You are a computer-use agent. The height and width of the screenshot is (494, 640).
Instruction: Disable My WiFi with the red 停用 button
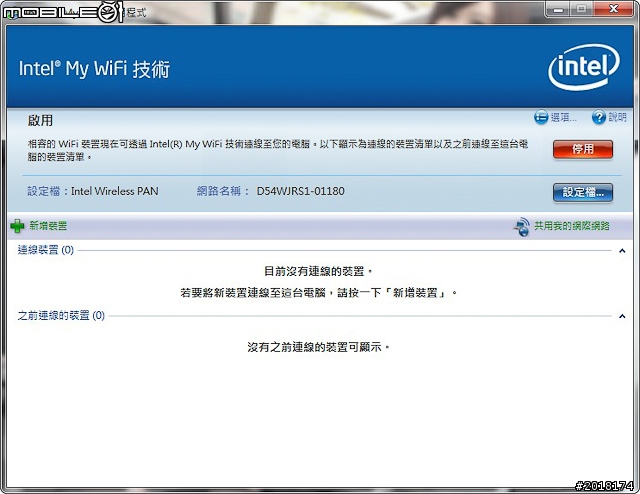(583, 149)
